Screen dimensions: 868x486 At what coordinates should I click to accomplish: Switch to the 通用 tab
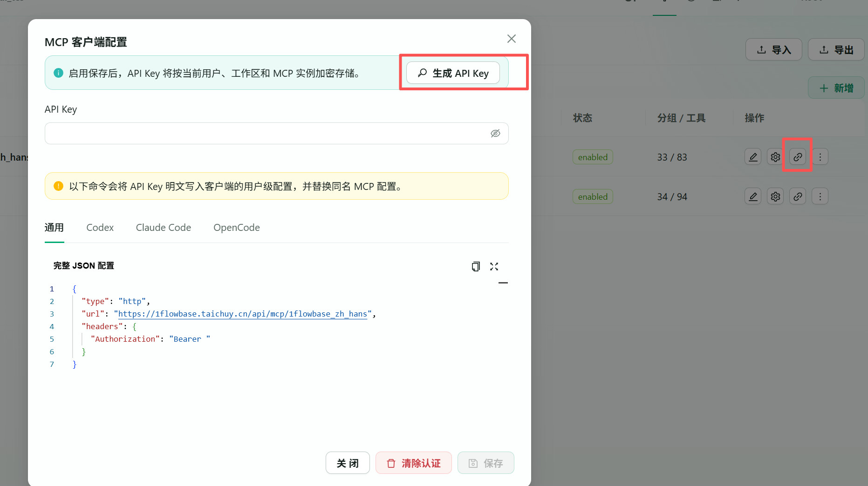54,228
